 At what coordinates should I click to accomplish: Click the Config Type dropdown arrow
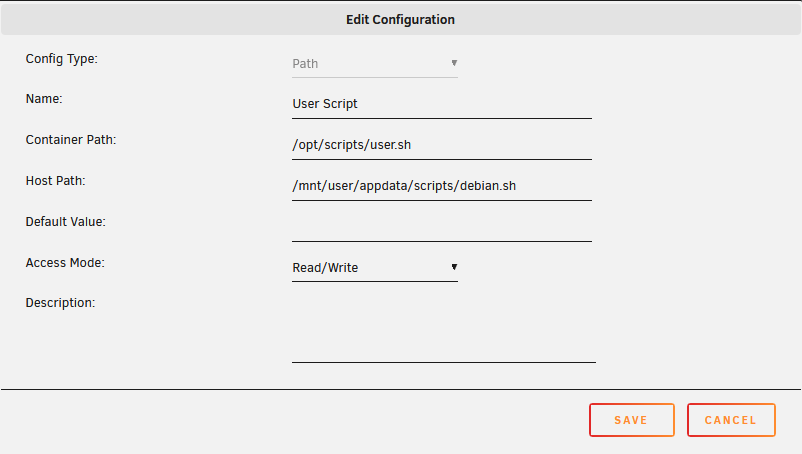click(454, 63)
